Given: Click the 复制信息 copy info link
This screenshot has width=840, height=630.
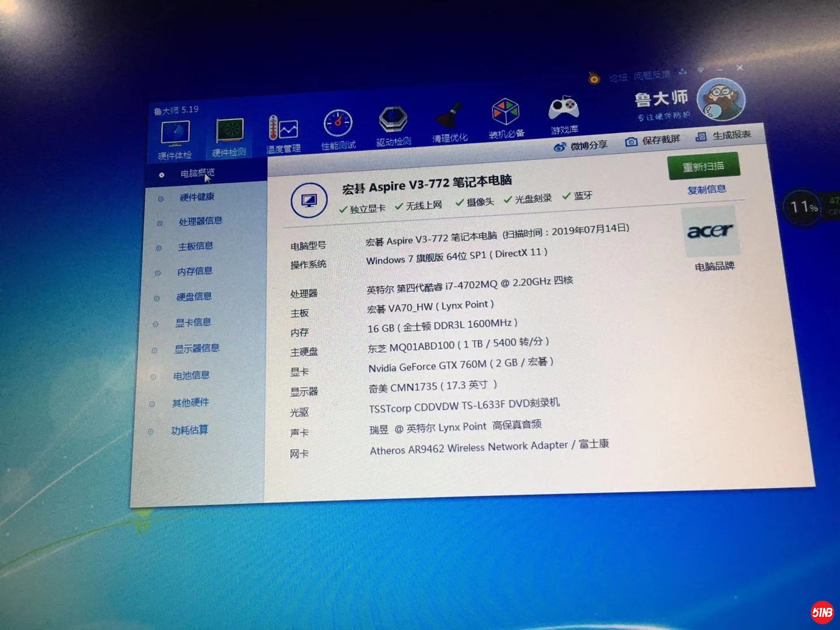Looking at the screenshot, I should tap(706, 190).
